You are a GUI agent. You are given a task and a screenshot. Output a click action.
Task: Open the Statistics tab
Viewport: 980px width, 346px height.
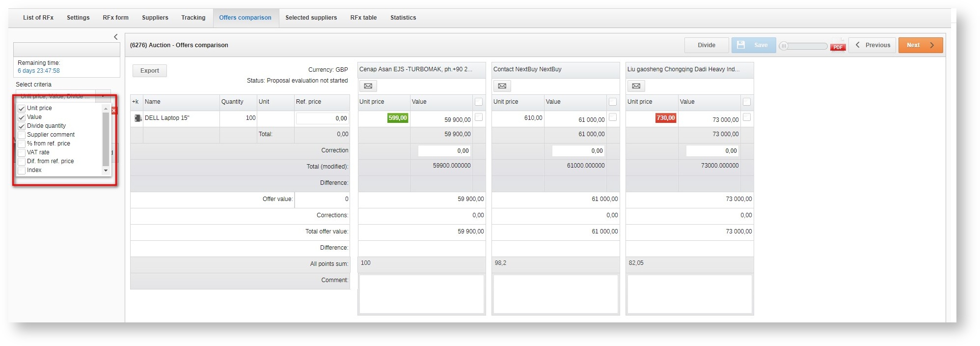pos(403,18)
